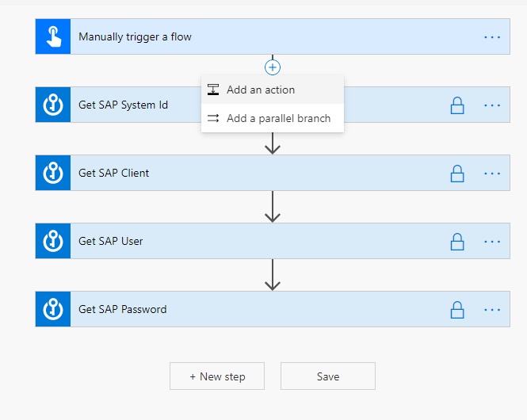Viewport: 527px width, 420px height.
Task: Click the lock icon on Get SAP Password
Action: point(457,310)
